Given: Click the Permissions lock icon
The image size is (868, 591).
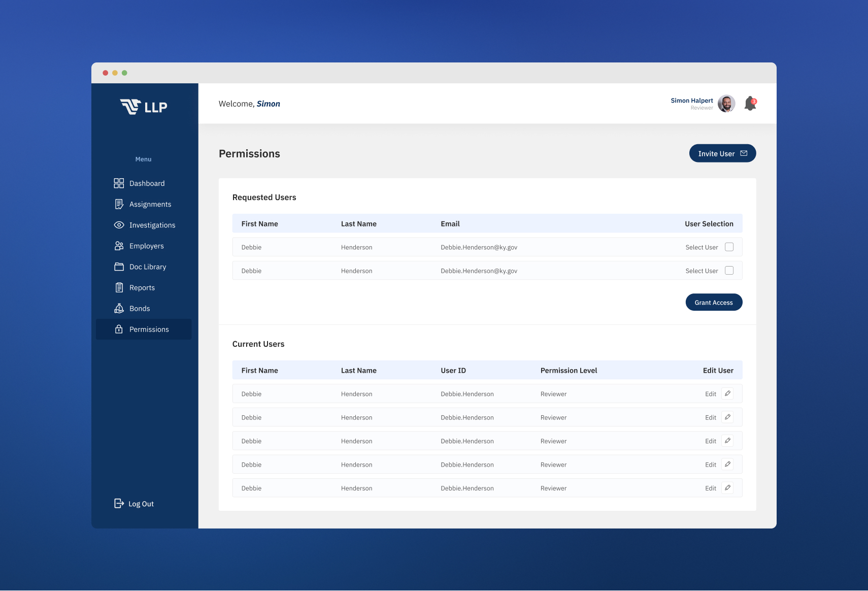Looking at the screenshot, I should [119, 329].
